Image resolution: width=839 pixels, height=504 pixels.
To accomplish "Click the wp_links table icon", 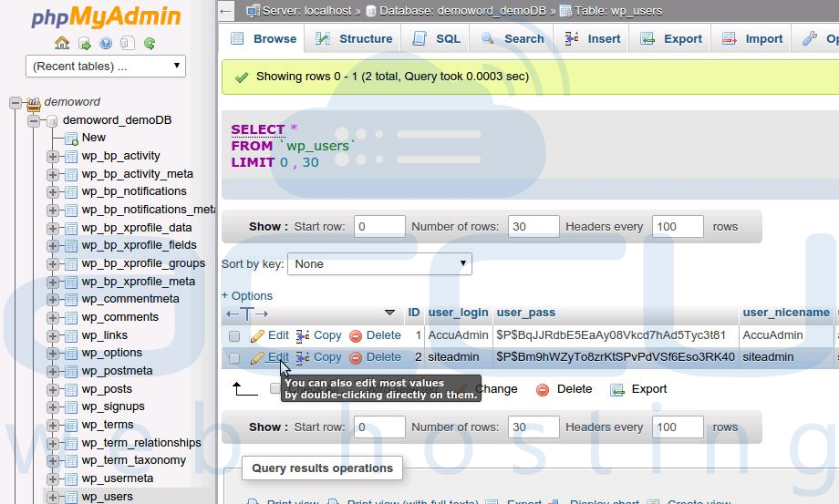I will (x=71, y=336).
